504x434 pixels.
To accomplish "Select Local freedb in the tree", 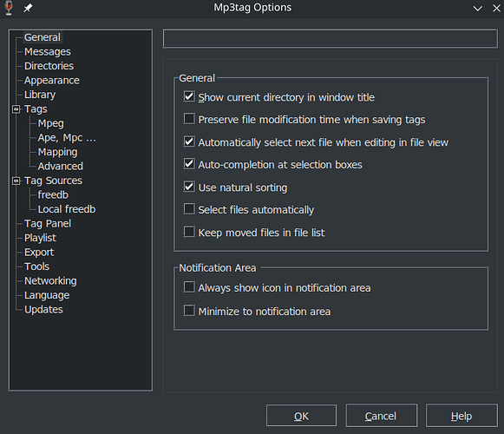I will (67, 209).
